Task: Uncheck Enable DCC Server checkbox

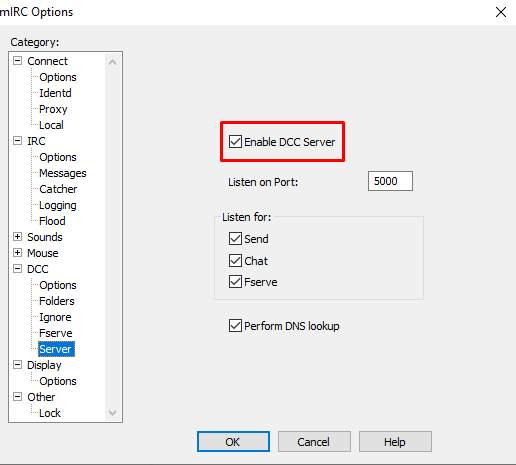Action: 235,142
